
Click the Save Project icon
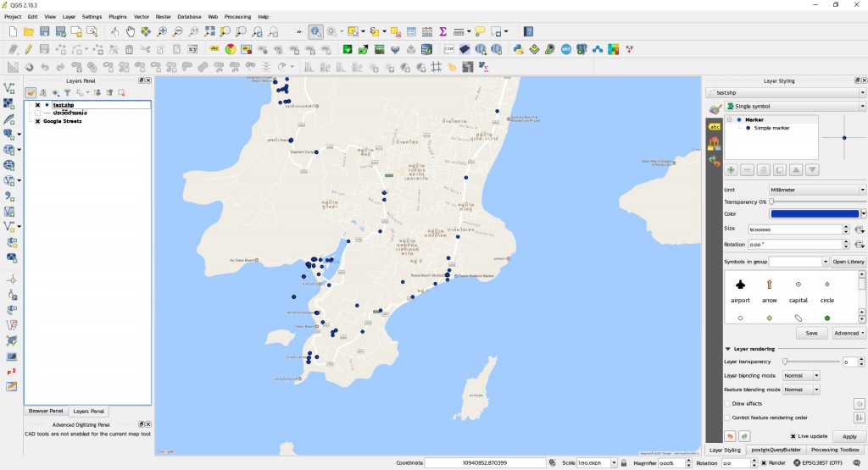45,31
